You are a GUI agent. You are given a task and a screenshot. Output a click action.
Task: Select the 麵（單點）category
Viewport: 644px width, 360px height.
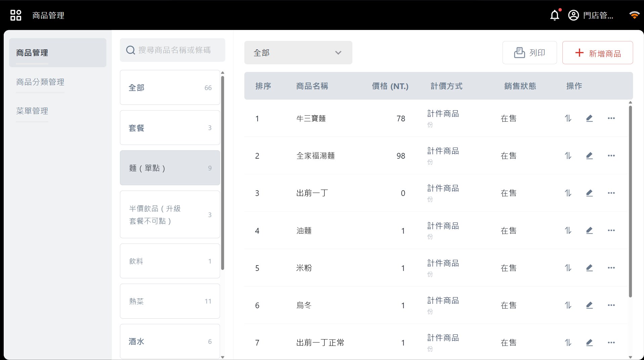170,168
